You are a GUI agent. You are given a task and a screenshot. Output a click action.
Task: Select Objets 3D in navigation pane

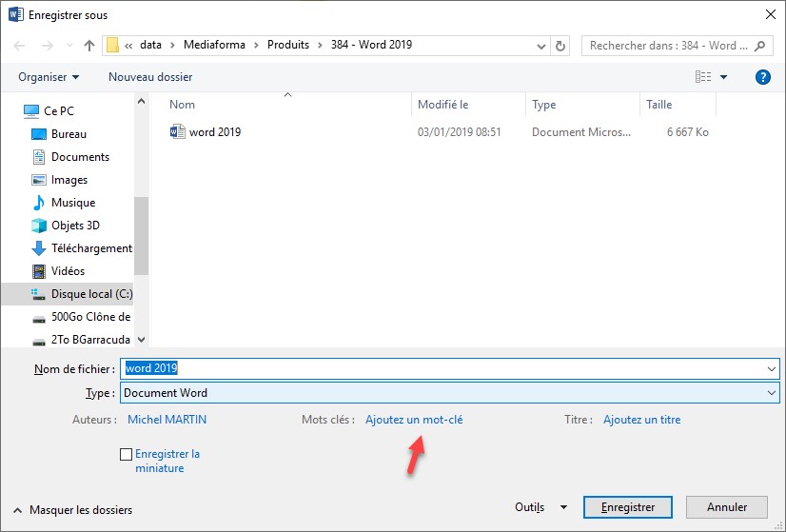(75, 226)
